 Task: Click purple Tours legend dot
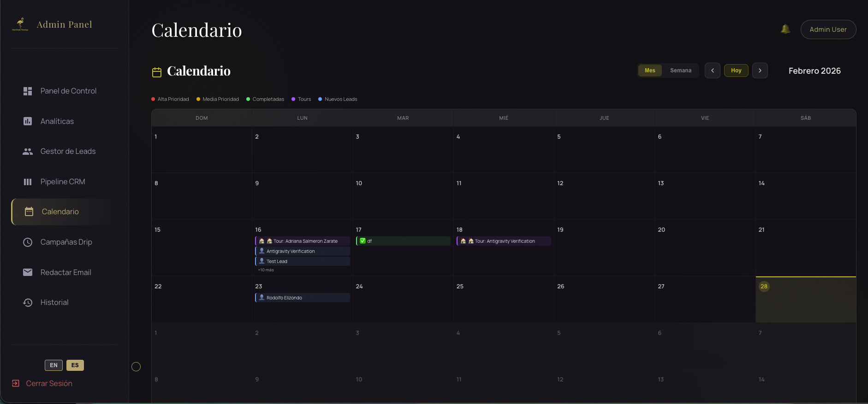point(293,99)
